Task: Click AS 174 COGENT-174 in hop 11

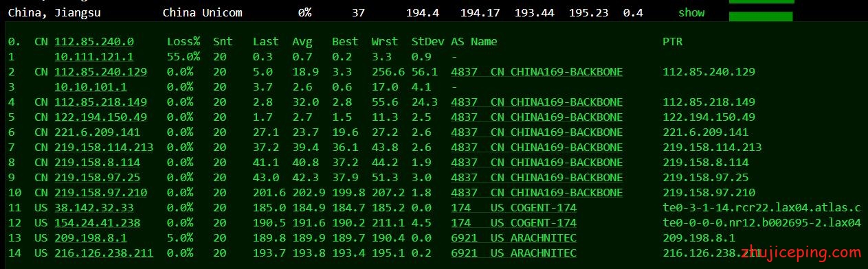Action: (x=513, y=207)
